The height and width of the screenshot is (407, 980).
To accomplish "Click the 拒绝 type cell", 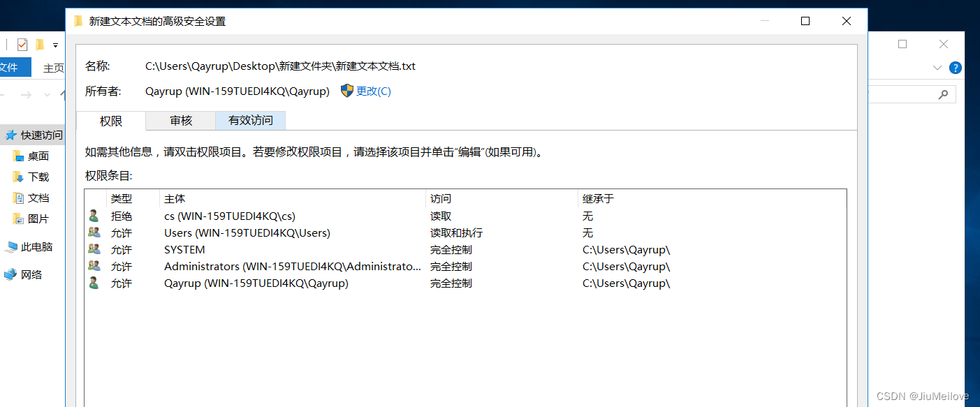I will (x=122, y=216).
